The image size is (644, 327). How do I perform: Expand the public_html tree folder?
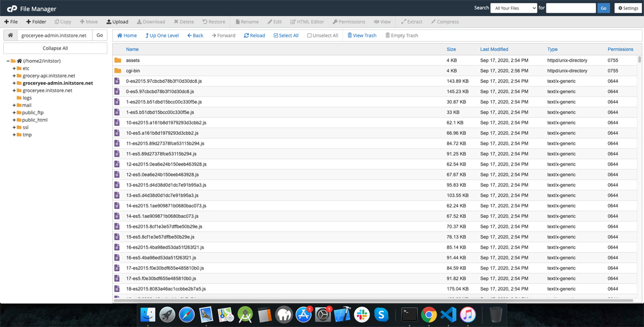(x=14, y=120)
